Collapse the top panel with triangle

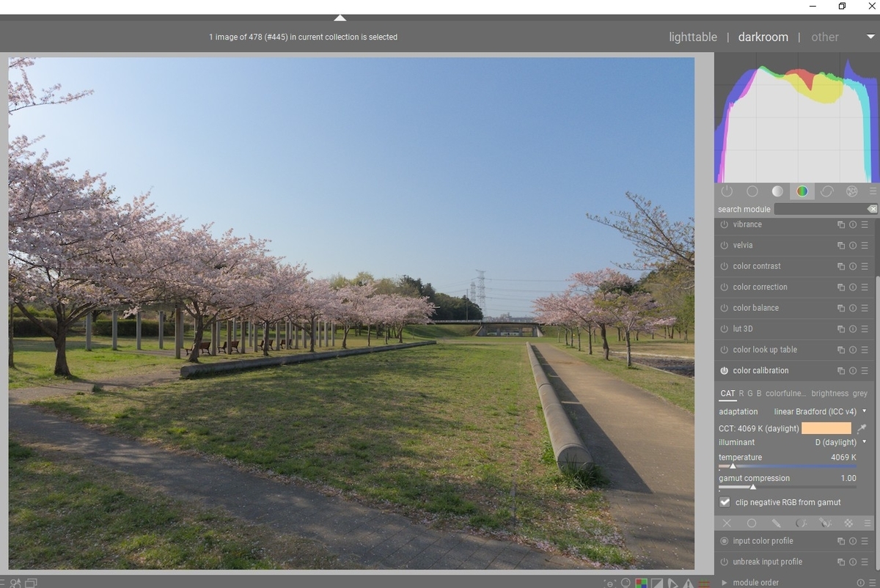(x=340, y=18)
